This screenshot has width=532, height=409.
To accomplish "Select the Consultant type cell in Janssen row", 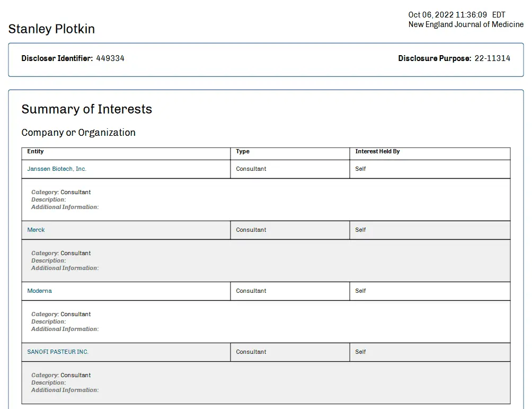I will 251,169.
